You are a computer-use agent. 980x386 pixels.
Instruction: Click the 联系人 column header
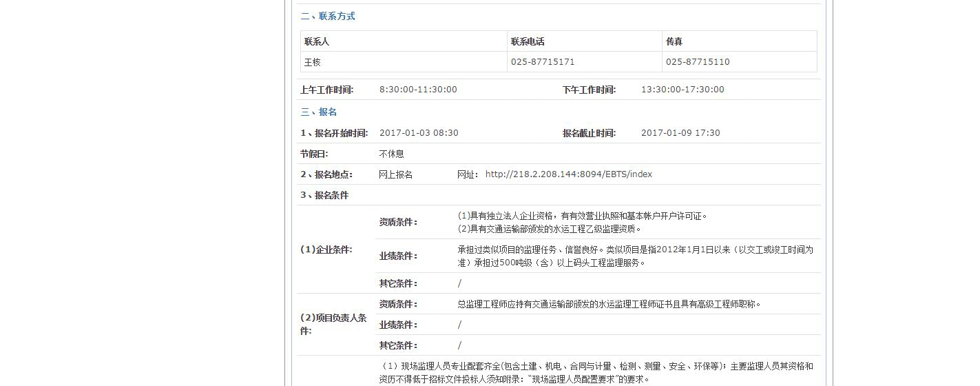pyautogui.click(x=317, y=41)
